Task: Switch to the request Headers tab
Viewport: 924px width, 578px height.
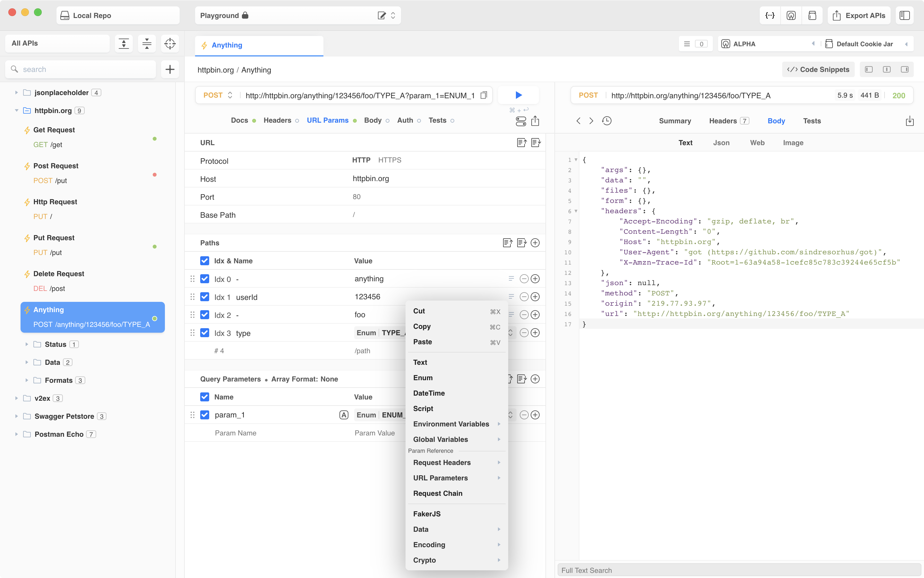Action: coord(277,120)
